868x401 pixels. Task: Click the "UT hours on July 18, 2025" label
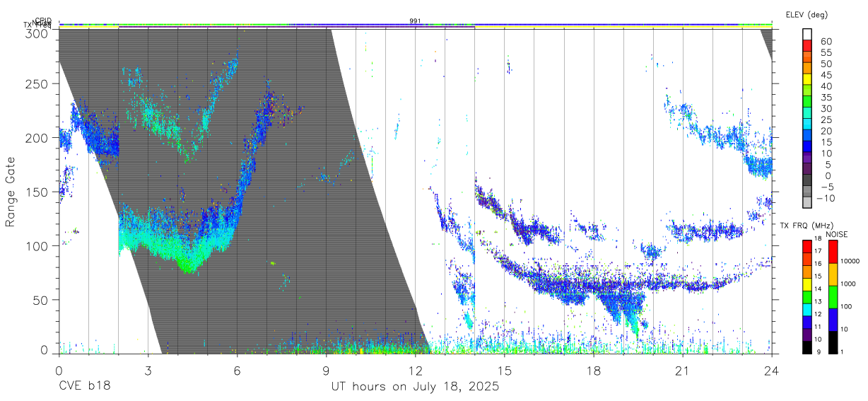[416, 387]
